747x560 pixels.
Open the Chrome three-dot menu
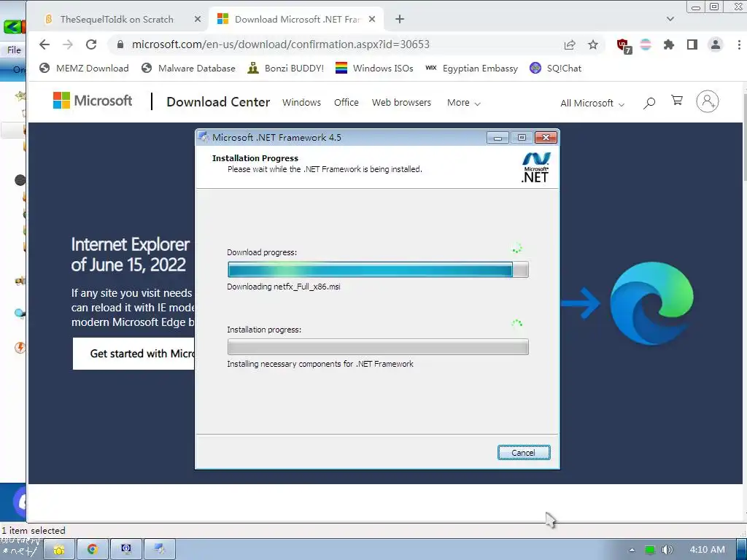coord(739,44)
